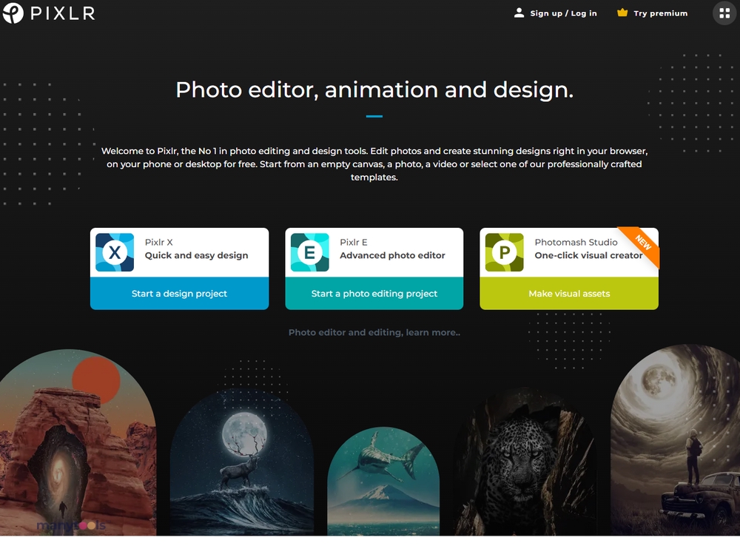Viewport: 740px width, 560px height.
Task: Open the red rock arch artwork
Action: pos(78,442)
